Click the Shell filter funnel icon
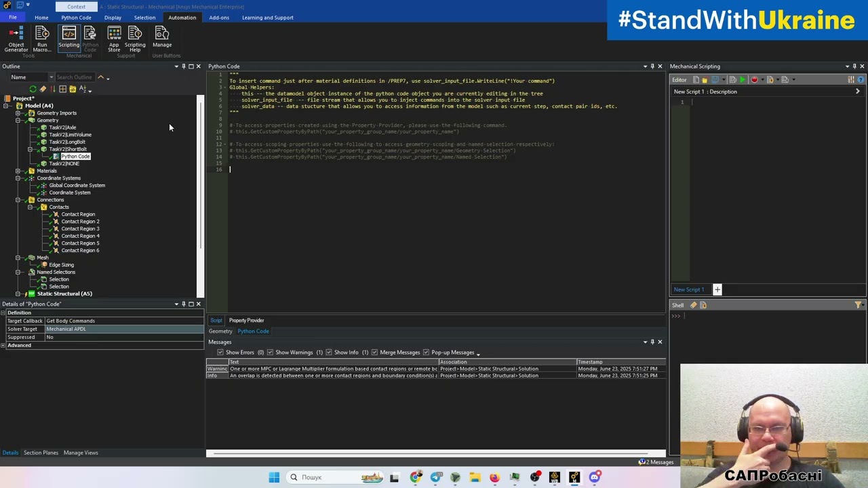The height and width of the screenshot is (488, 868). [x=858, y=305]
